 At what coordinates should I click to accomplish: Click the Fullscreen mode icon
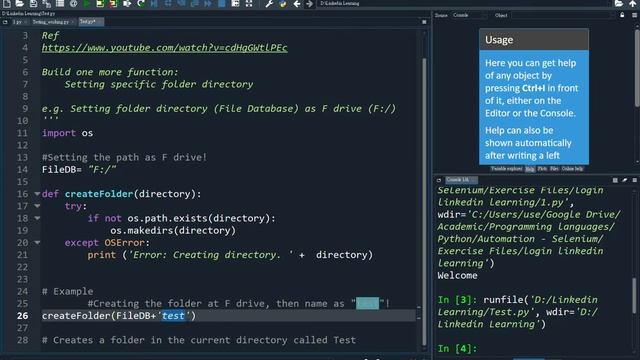pos(249,3)
